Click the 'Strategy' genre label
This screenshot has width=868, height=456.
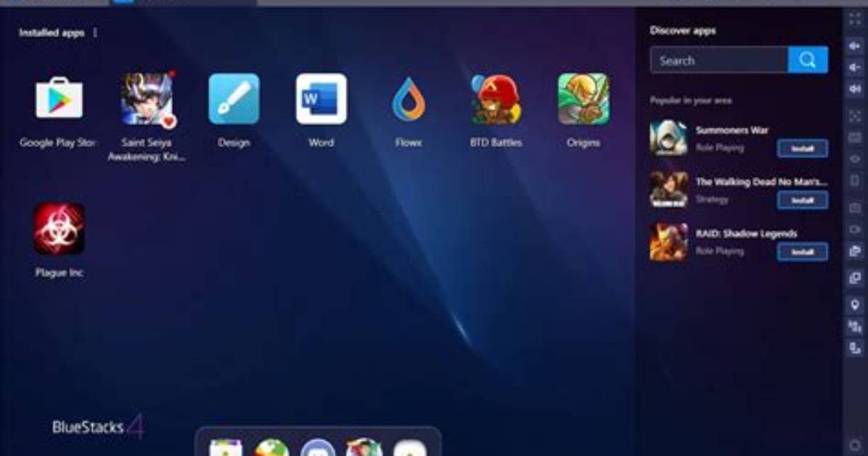tap(712, 200)
